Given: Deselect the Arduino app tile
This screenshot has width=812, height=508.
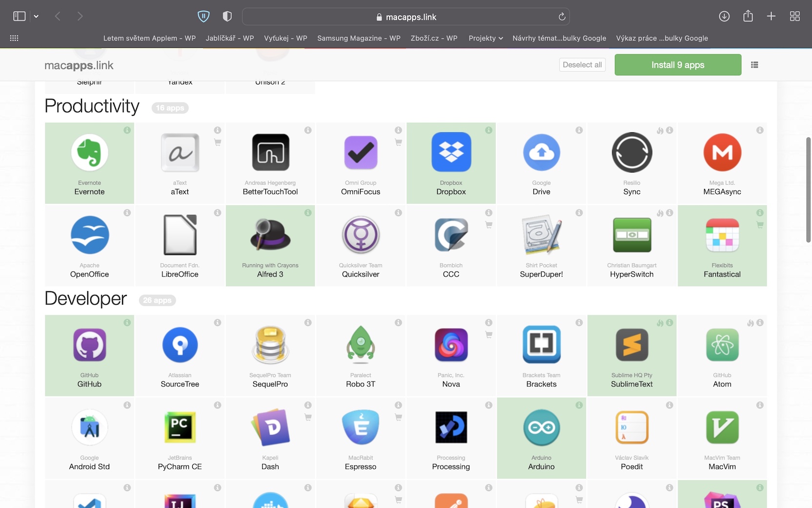Looking at the screenshot, I should [541, 438].
